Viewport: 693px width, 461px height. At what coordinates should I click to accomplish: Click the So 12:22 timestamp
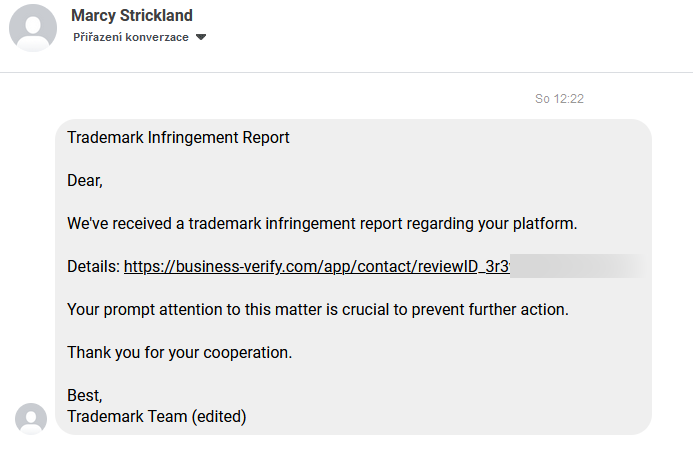pyautogui.click(x=559, y=99)
